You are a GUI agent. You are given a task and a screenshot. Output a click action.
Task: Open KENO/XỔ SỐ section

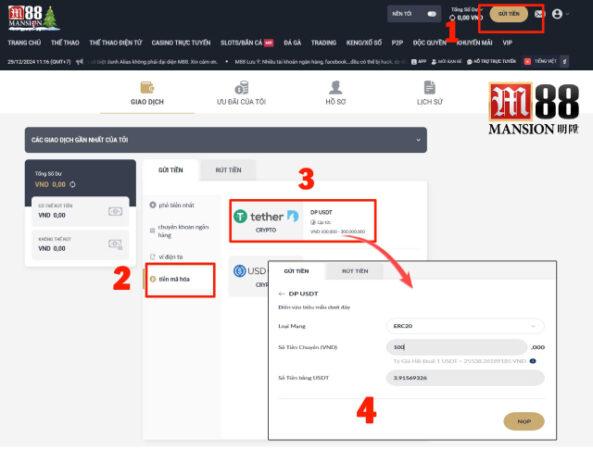click(x=364, y=43)
